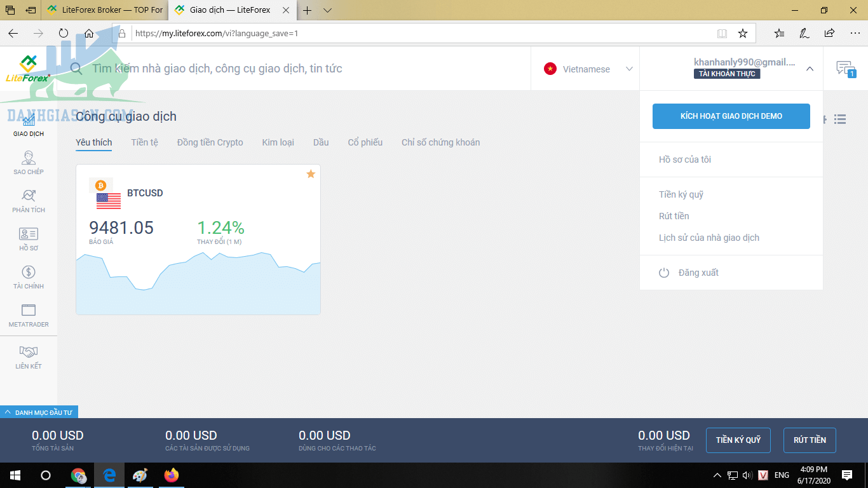868x488 pixels.
Task: Expand the Danh Mục Đầu Tư panel
Action: click(x=39, y=412)
